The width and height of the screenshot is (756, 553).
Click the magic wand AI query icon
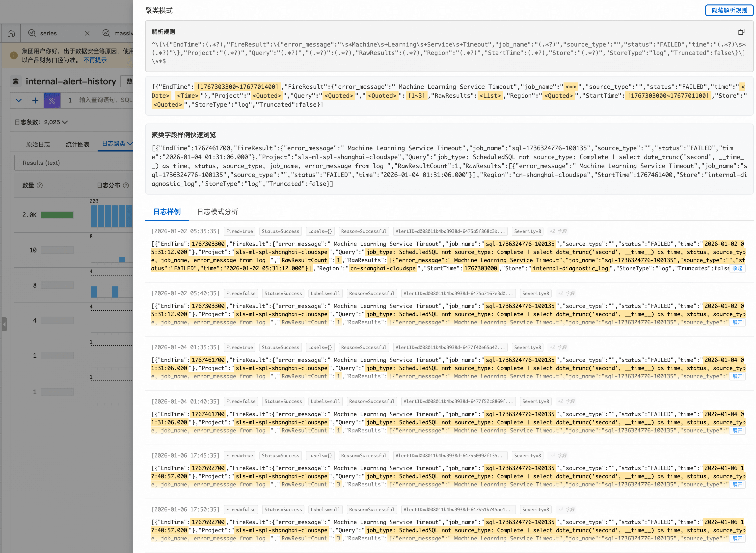[52, 100]
